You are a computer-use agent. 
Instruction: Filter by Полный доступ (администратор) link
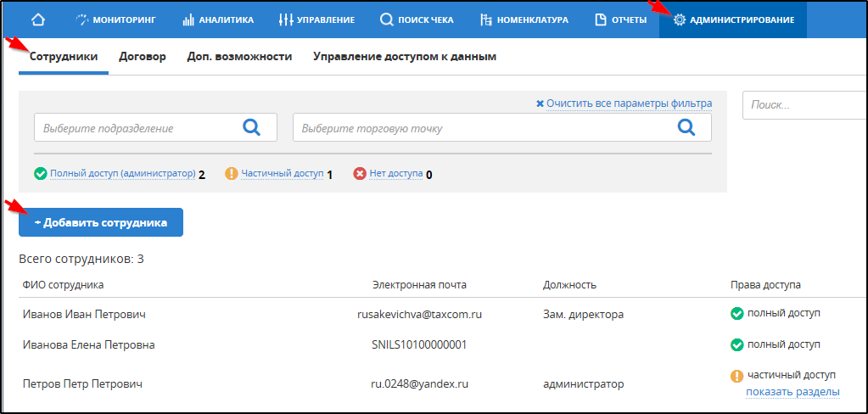(x=122, y=174)
